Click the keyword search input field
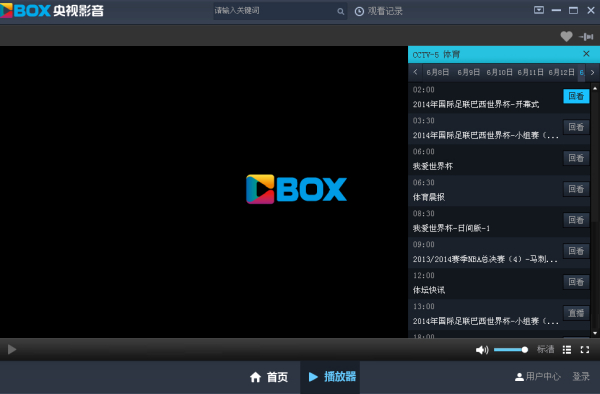 pos(275,11)
